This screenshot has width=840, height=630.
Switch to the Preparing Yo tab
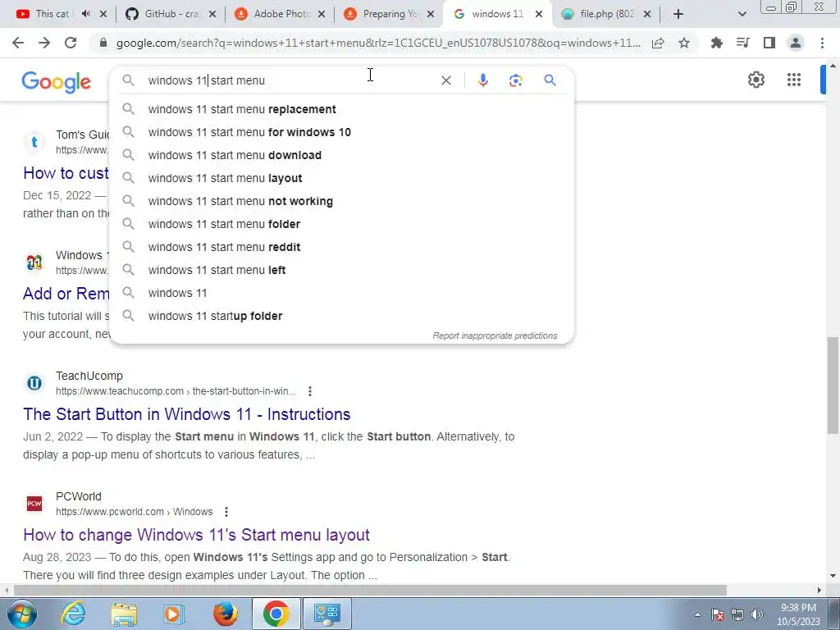pos(389,14)
